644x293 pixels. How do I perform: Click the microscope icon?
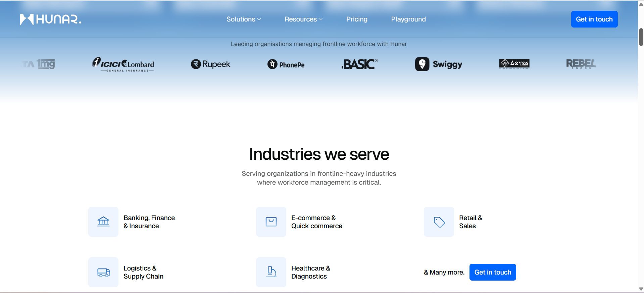(271, 272)
